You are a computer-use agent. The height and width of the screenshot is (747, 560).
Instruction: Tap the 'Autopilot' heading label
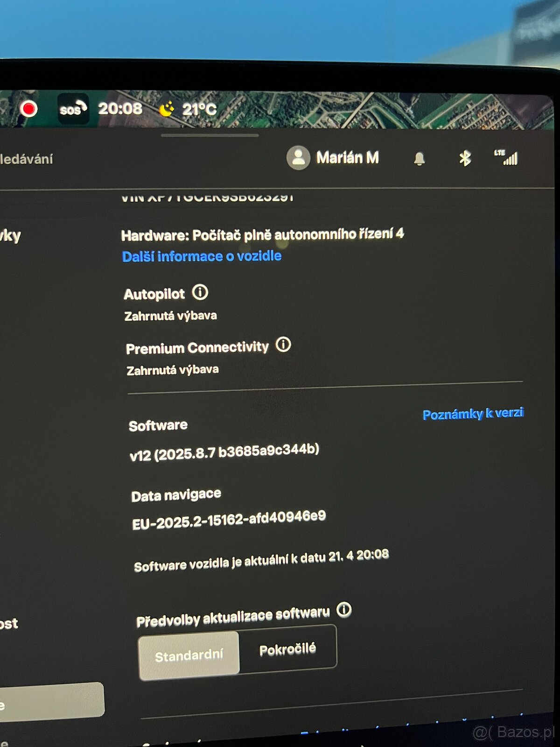click(154, 294)
